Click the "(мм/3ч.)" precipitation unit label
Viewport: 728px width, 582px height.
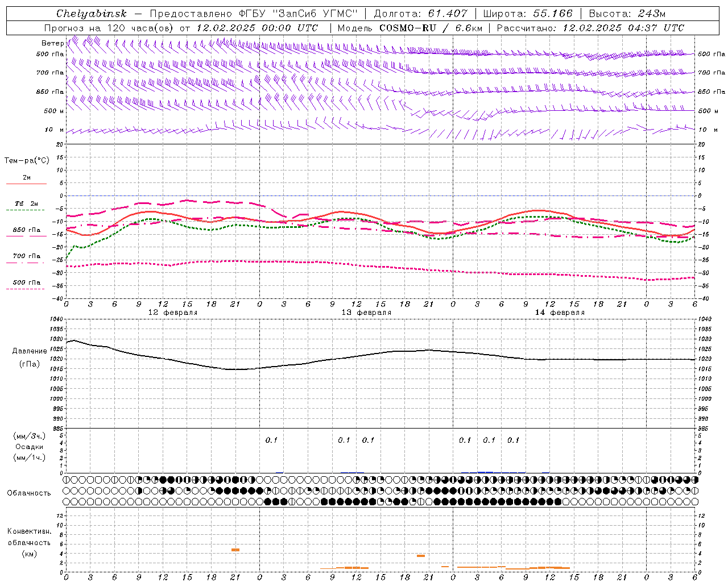tap(30, 436)
